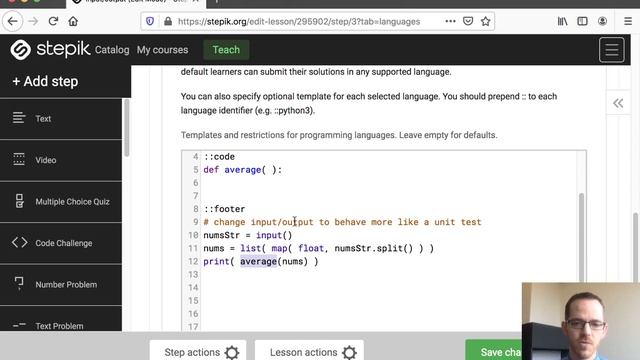Click the 'print( average(nums) )' line
The width and height of the screenshot is (640, 360).
click(260, 261)
